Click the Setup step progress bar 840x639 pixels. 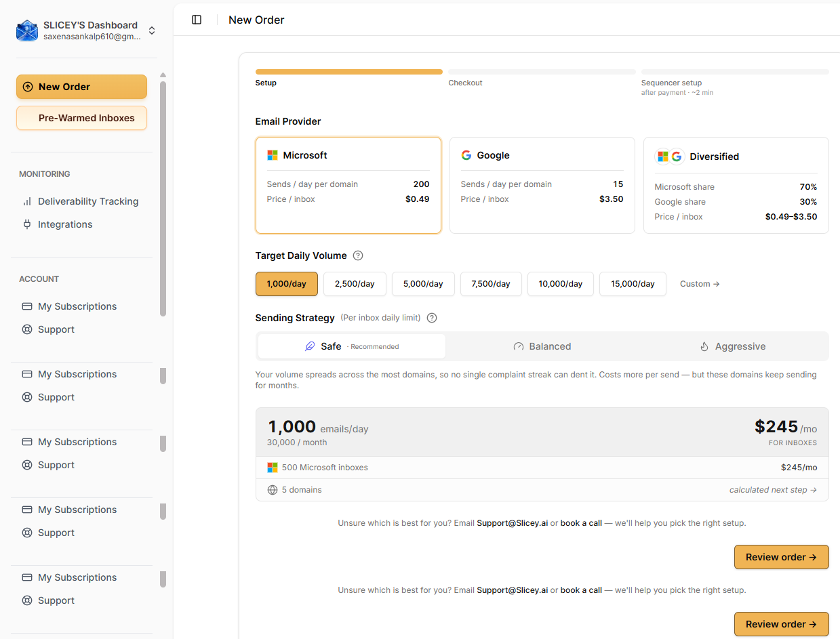[x=349, y=72]
